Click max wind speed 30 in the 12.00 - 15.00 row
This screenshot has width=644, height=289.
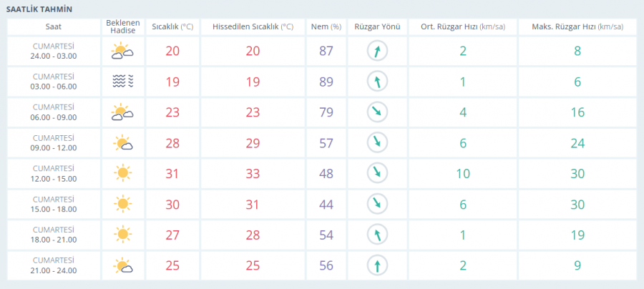point(577,174)
